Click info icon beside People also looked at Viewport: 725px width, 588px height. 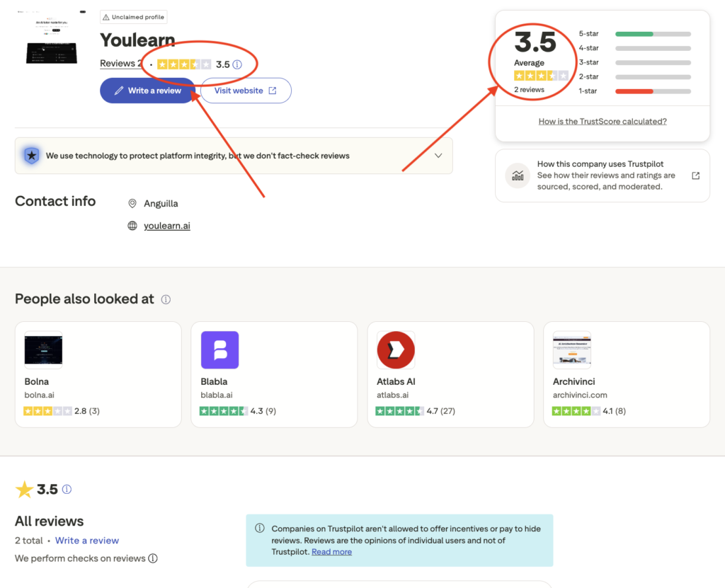[166, 299]
